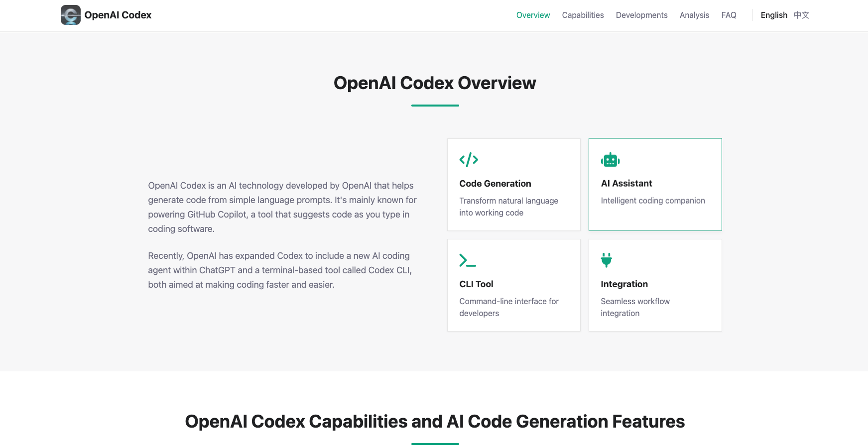Click the code brackets icon in Code Generation card
This screenshot has height=448, width=868.
pos(469,160)
